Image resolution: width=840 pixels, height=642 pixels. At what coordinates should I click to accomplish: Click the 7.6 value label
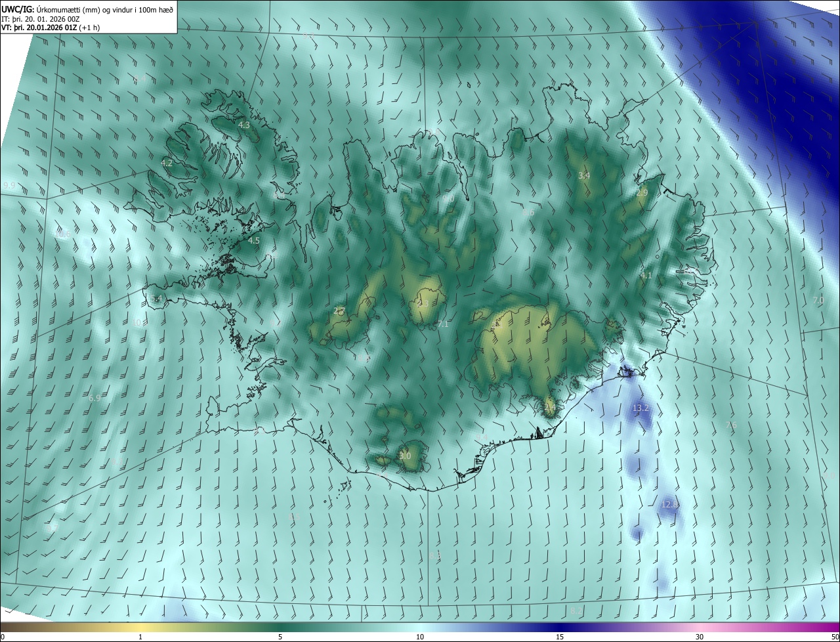coord(731,425)
